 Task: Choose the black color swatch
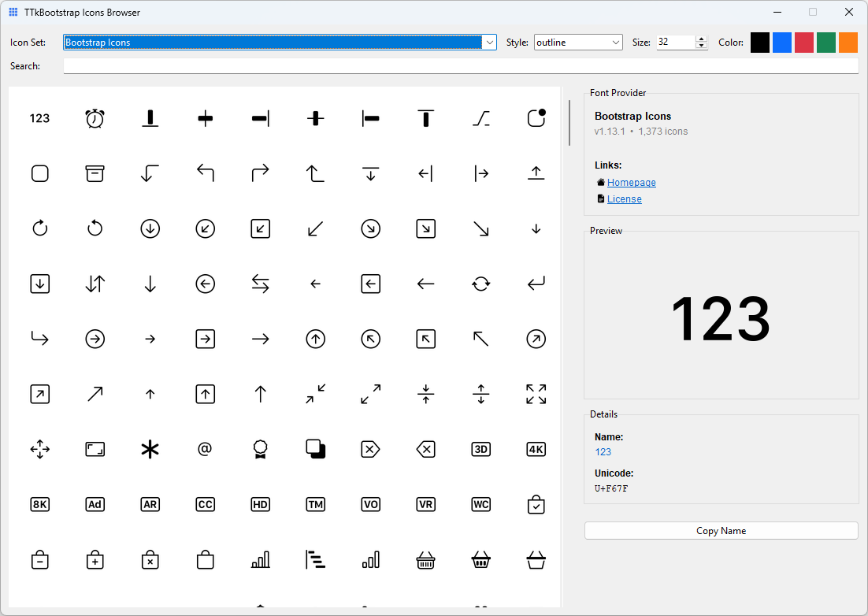coord(759,43)
